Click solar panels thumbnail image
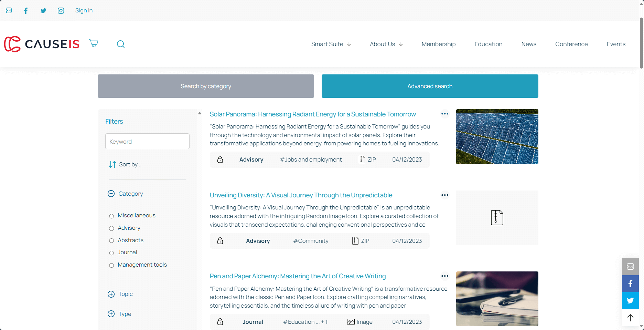644x330 pixels. (497, 137)
